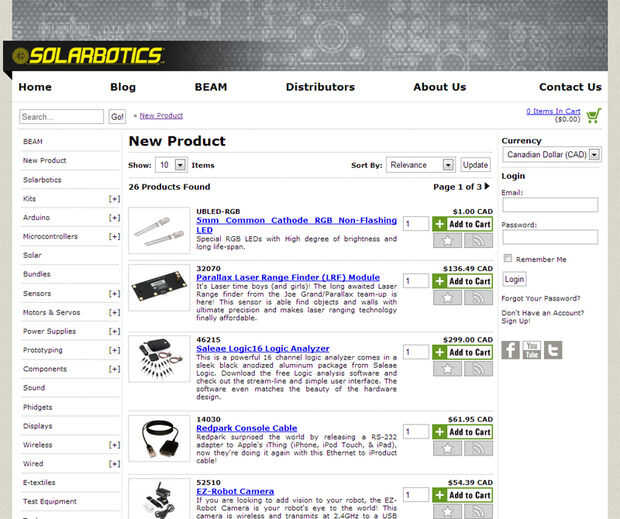The width and height of the screenshot is (620, 519).
Task: Focus the Email input field
Action: 550,205
